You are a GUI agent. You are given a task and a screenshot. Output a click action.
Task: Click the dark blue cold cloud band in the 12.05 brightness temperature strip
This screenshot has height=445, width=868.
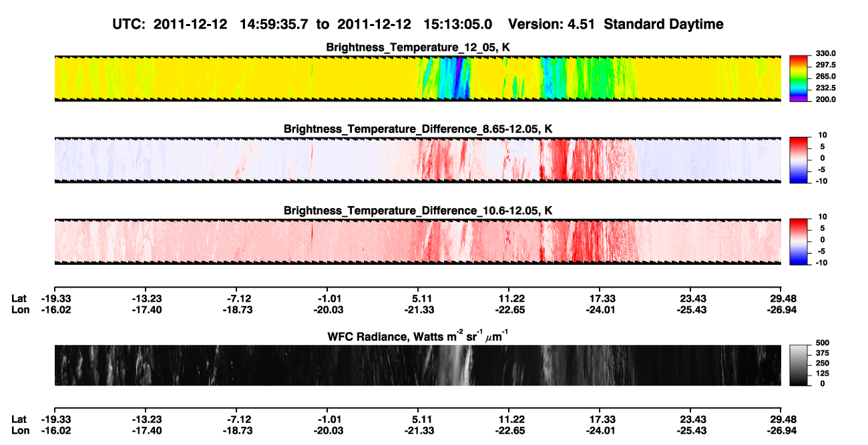459,78
